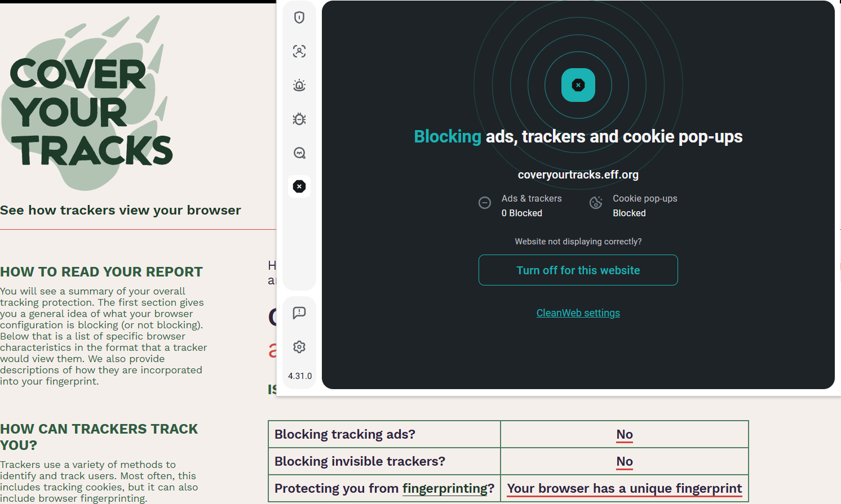Click 'See how trackers view your browser' tagline

click(x=121, y=210)
